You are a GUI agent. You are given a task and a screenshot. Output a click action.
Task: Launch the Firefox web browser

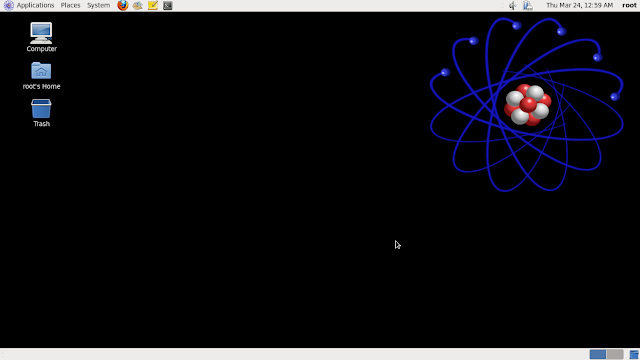122,5
